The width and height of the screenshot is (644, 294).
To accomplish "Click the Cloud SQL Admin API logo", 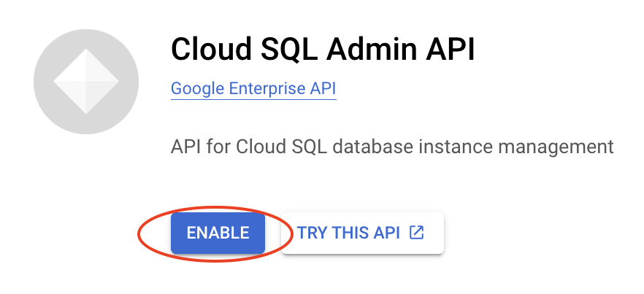I will pos(86,82).
